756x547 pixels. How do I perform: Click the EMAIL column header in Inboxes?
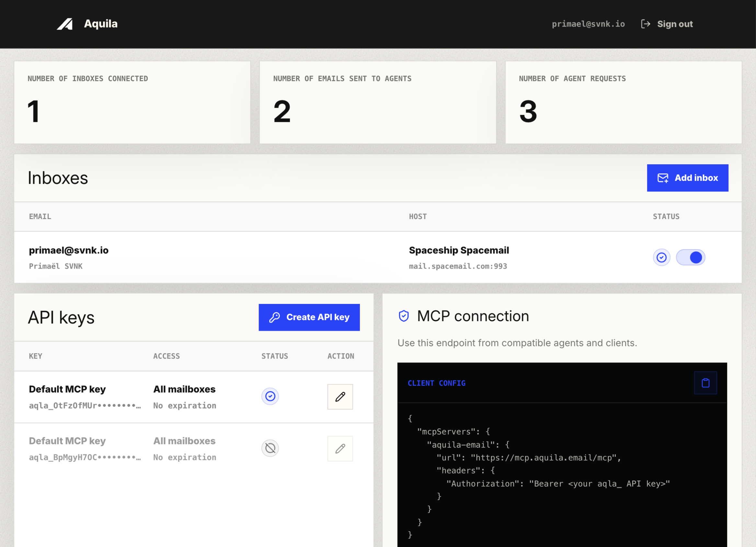coord(40,216)
